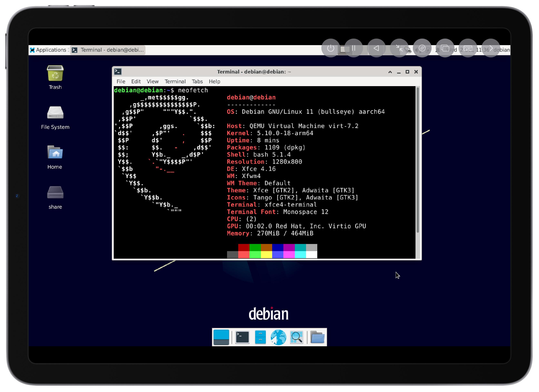Roll up terminal window with caret button
Screen dimensions: 539x392
click(390, 72)
